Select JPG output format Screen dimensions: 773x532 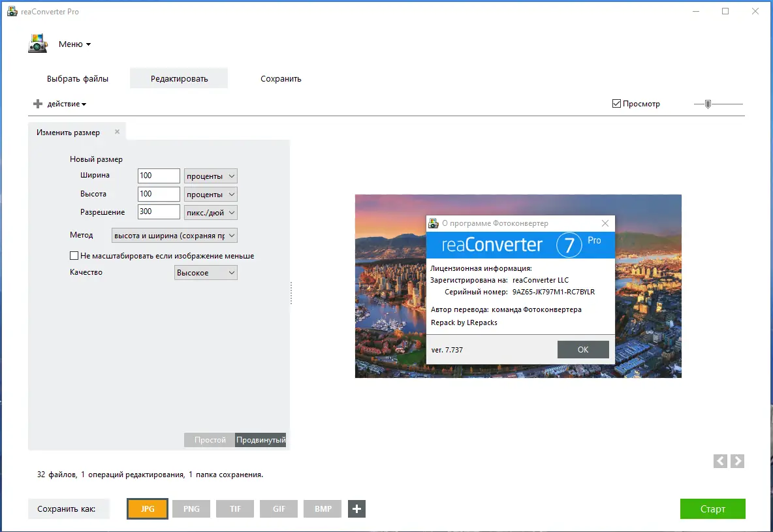pos(148,509)
